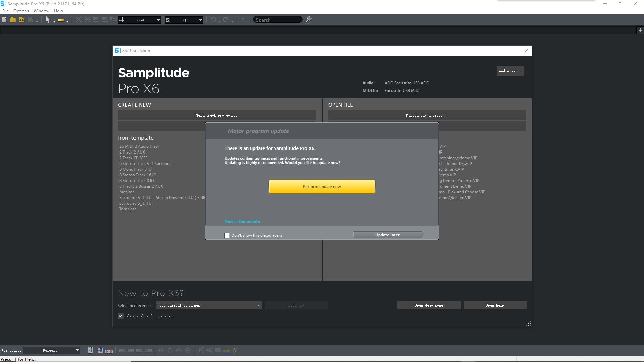Open the Help menu
Image resolution: width=644 pixels, height=362 pixels.
point(58,11)
